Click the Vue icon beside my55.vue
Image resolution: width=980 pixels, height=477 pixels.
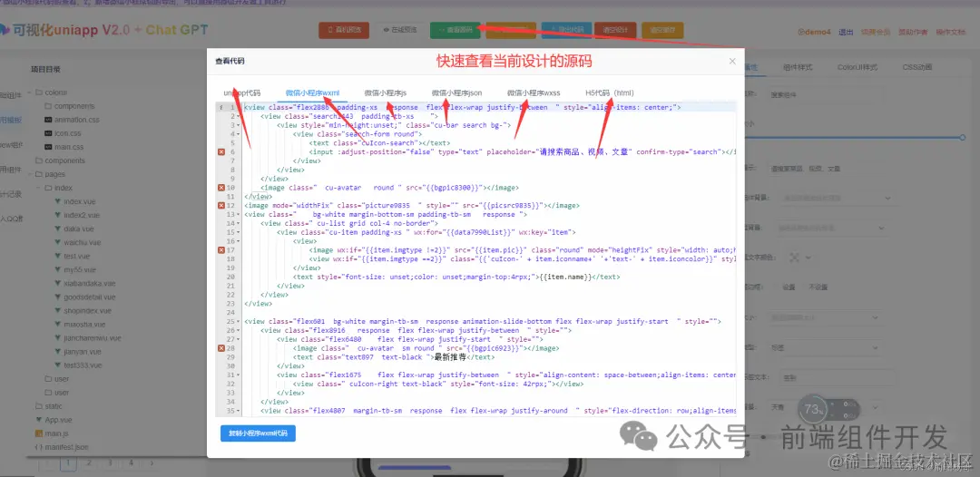(x=58, y=269)
